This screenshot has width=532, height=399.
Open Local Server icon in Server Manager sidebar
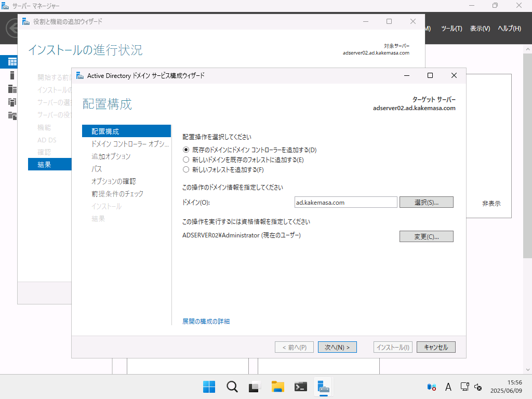coord(12,75)
